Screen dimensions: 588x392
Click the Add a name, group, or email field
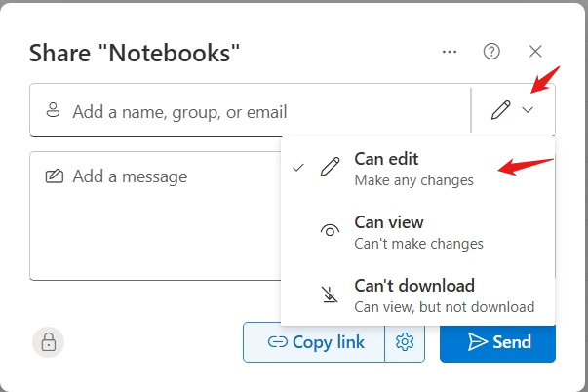point(250,112)
